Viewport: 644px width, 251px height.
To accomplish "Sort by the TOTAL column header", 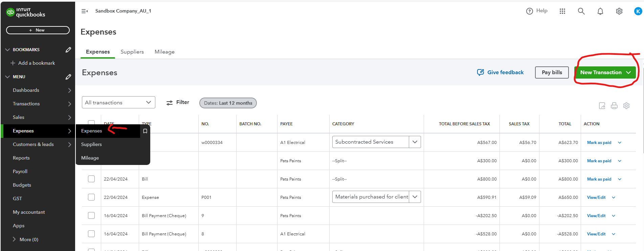I will pyautogui.click(x=565, y=124).
